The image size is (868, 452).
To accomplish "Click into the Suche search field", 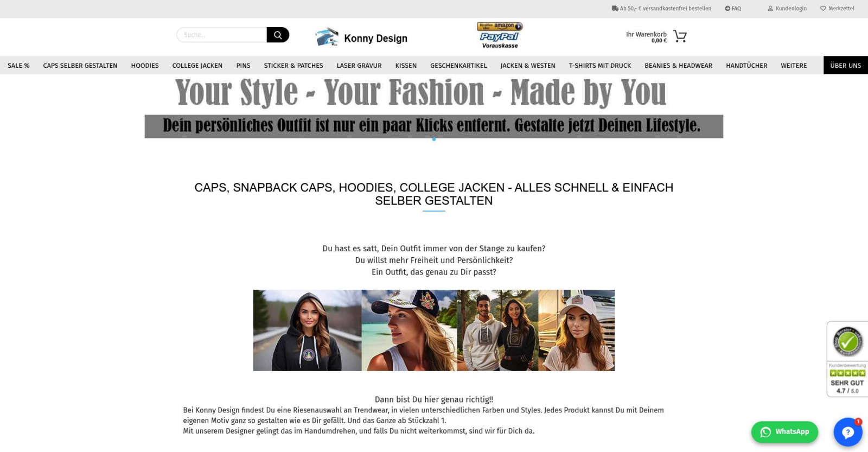I will [x=222, y=35].
